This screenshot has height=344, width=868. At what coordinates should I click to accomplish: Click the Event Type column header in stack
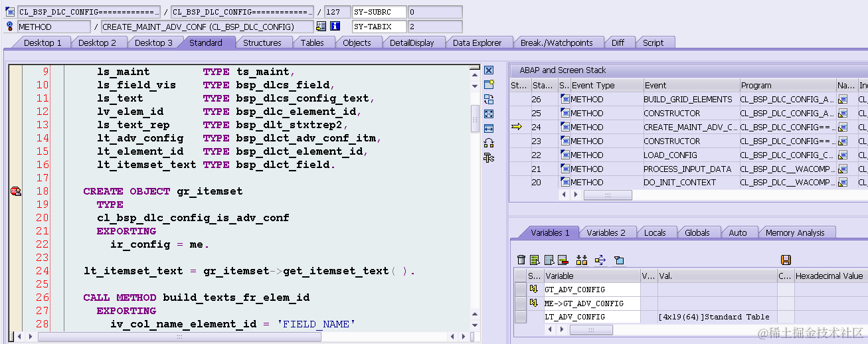coord(607,85)
